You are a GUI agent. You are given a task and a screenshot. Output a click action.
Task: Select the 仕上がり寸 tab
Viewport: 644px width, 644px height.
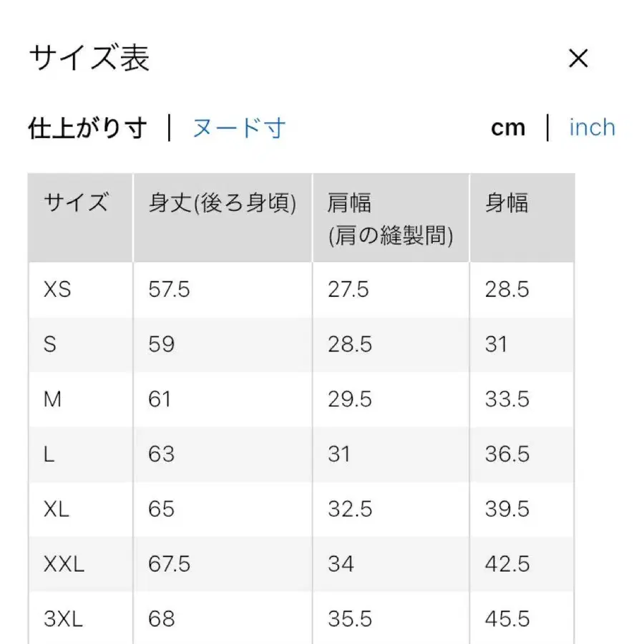tap(87, 127)
